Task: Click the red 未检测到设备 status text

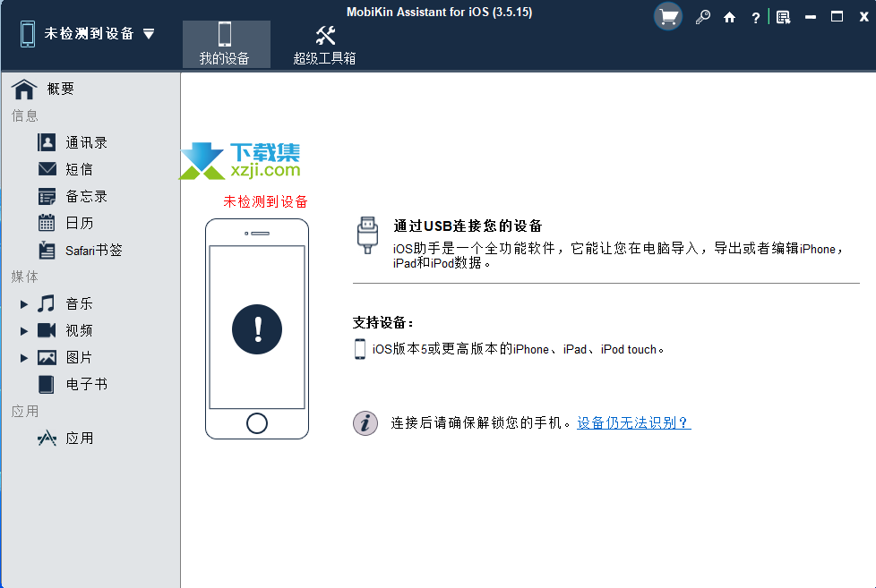Action: pos(265,201)
